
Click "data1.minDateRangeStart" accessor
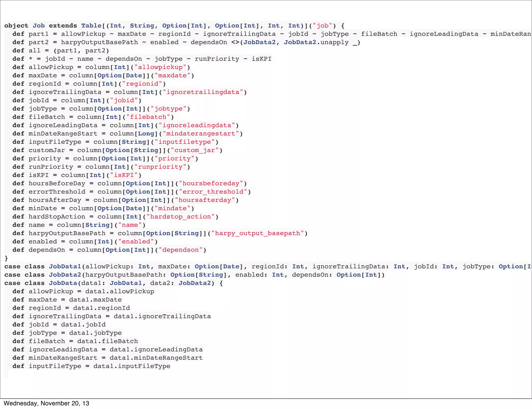click(156, 358)
